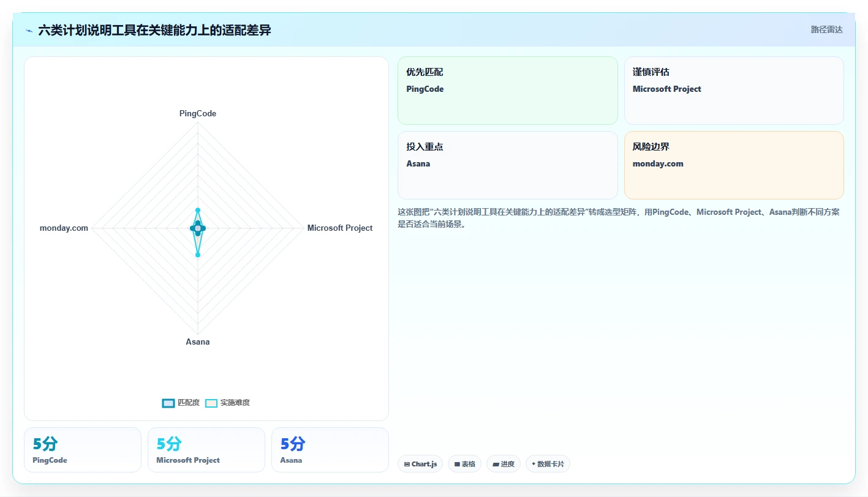Click the chart title 六类计划说明工具
The height and width of the screenshot is (497, 868).
(x=154, y=30)
